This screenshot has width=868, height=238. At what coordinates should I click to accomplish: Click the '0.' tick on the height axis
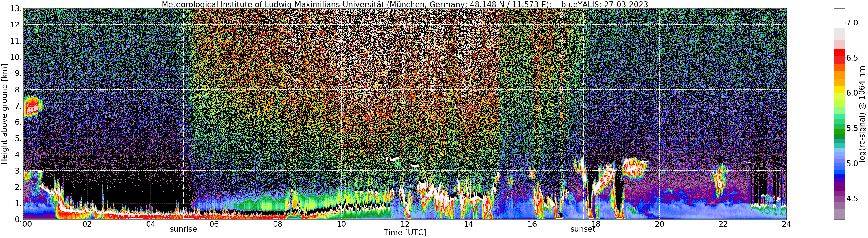18,219
